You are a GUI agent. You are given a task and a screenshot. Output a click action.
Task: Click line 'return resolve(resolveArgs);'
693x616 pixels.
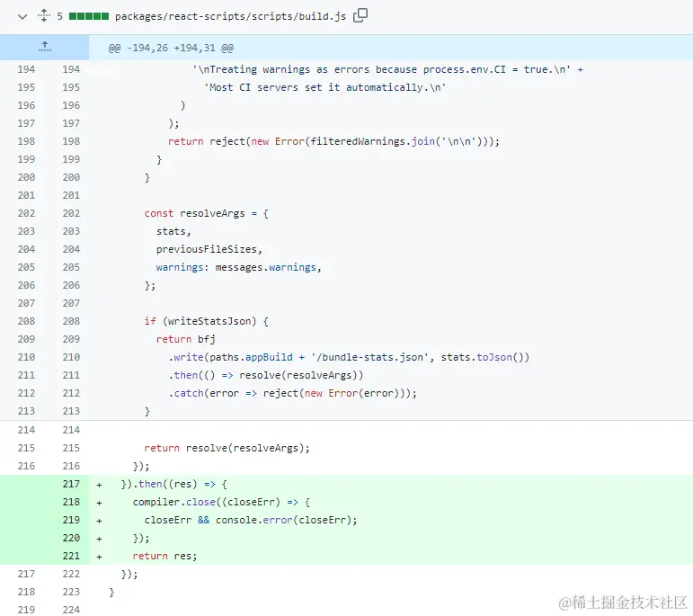tap(227, 448)
